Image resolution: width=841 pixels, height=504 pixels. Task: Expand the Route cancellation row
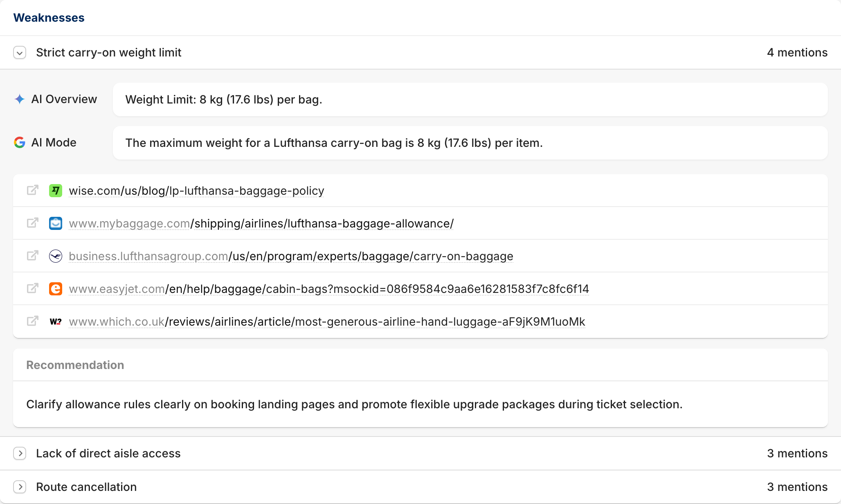click(20, 487)
